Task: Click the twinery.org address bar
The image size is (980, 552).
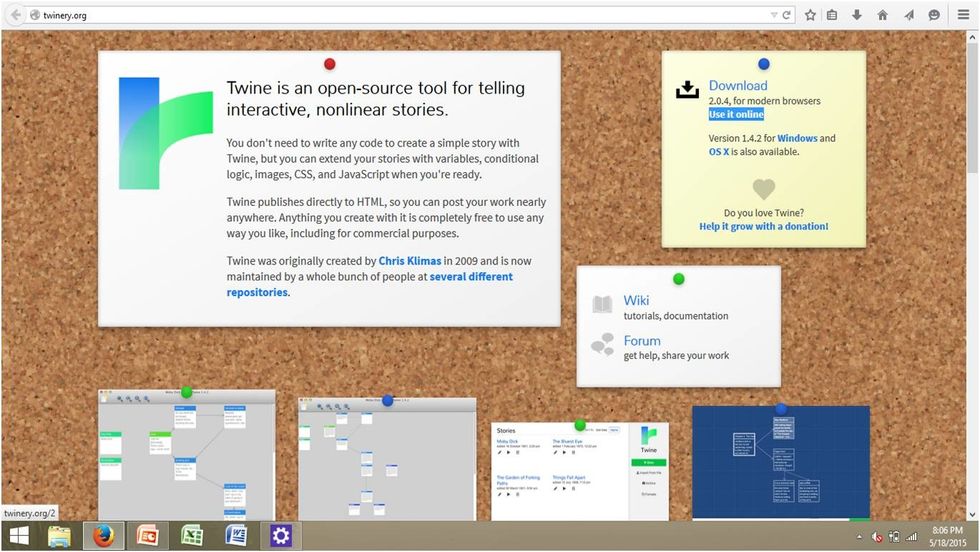Action: pos(400,15)
